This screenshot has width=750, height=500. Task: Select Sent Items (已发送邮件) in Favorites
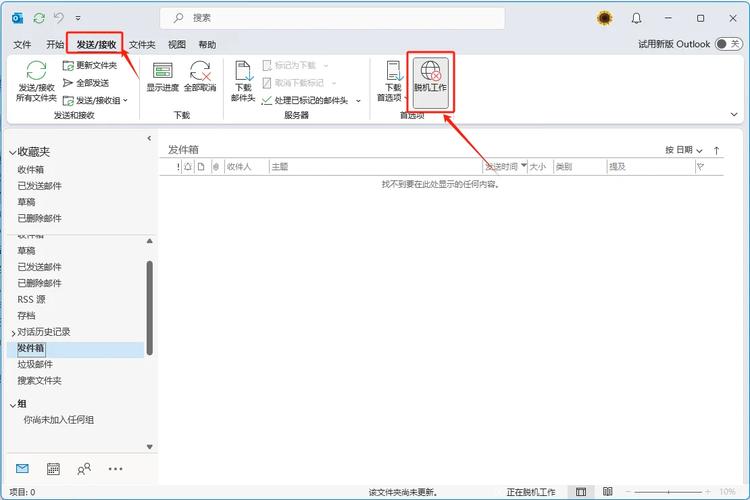pos(40,186)
